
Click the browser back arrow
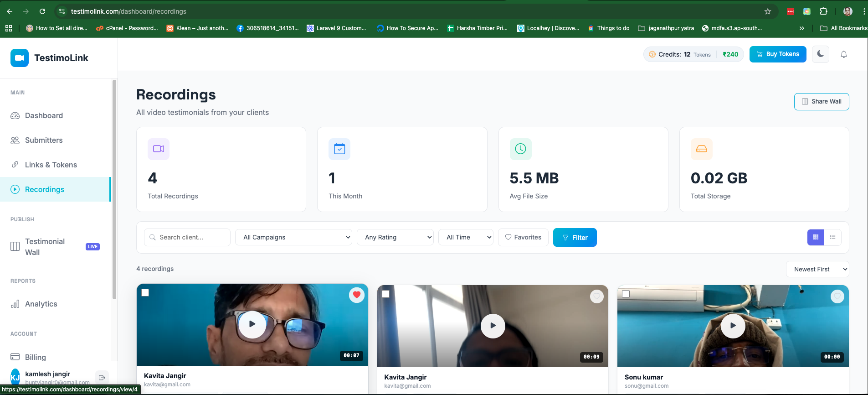click(10, 11)
